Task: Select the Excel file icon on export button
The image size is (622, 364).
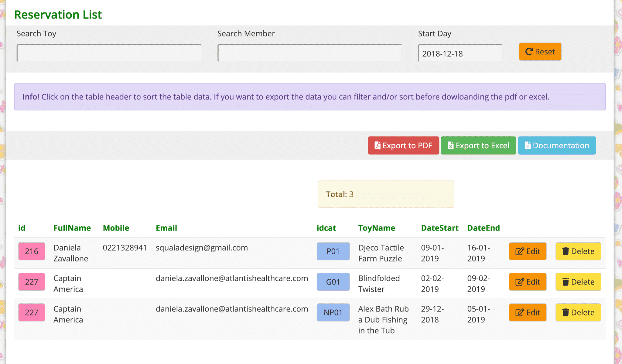Action: [x=451, y=145]
